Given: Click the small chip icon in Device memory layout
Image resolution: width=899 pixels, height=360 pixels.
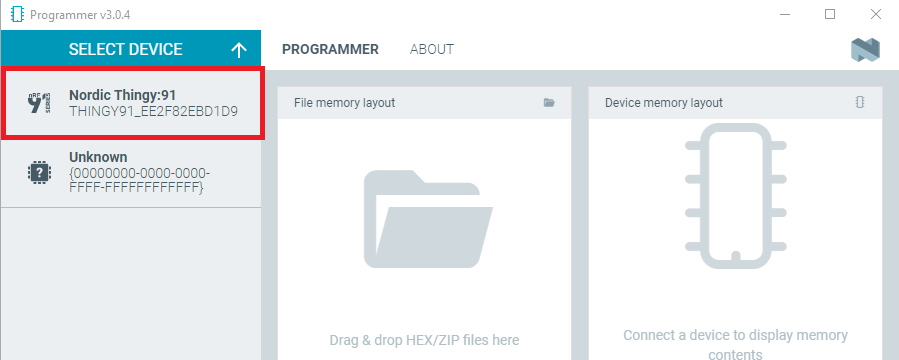Looking at the screenshot, I should coord(859,103).
